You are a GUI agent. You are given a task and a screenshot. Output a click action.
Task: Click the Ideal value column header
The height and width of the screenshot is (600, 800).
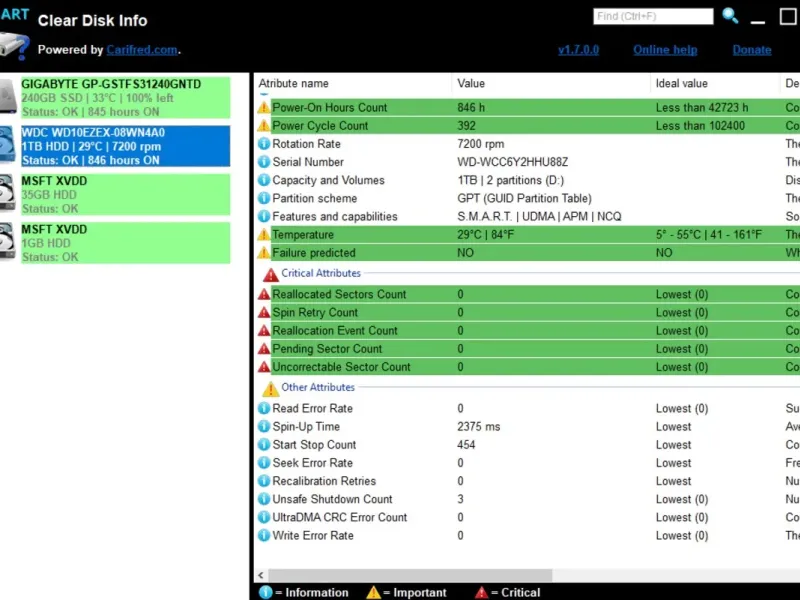[682, 83]
